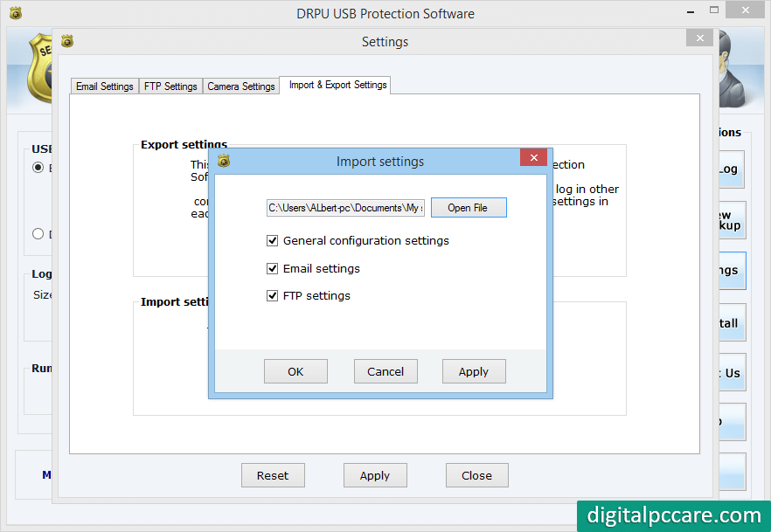Click the FTP settings label text
Screen dimensions: 771x532
pyautogui.click(x=316, y=296)
